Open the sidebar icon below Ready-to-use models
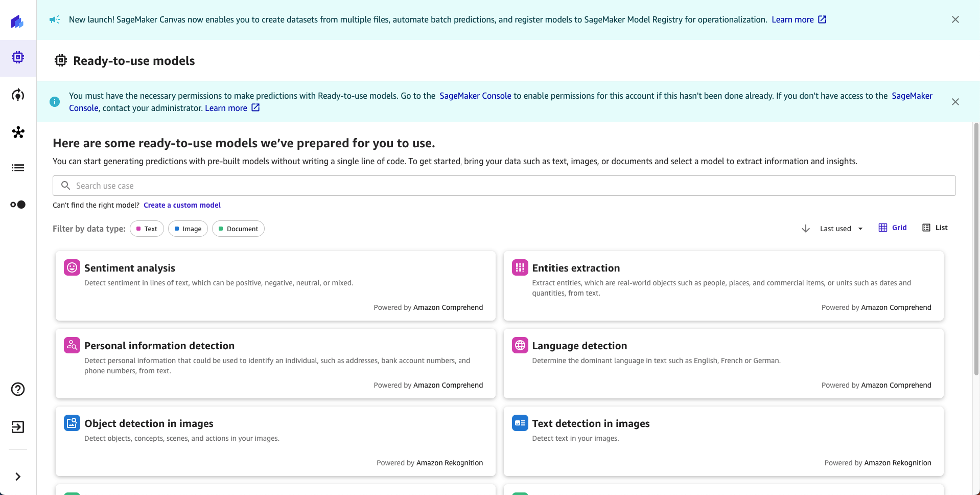 pos(18,95)
